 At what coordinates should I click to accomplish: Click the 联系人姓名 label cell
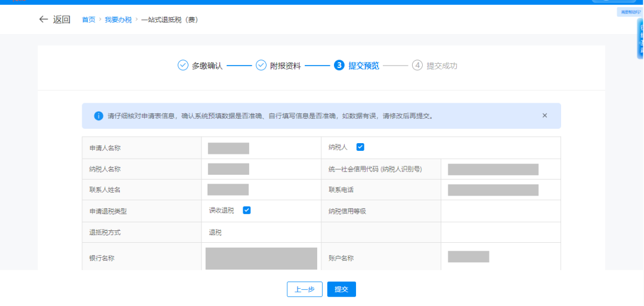[142, 190]
